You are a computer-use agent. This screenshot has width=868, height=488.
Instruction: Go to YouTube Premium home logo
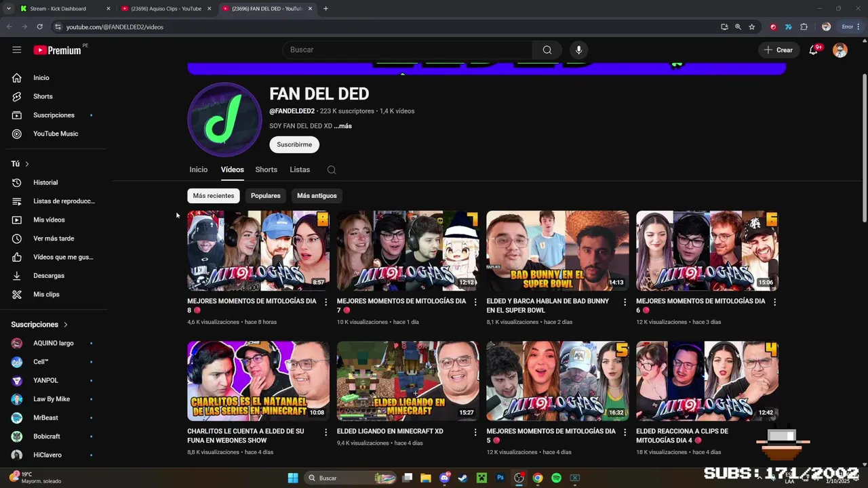coord(57,50)
